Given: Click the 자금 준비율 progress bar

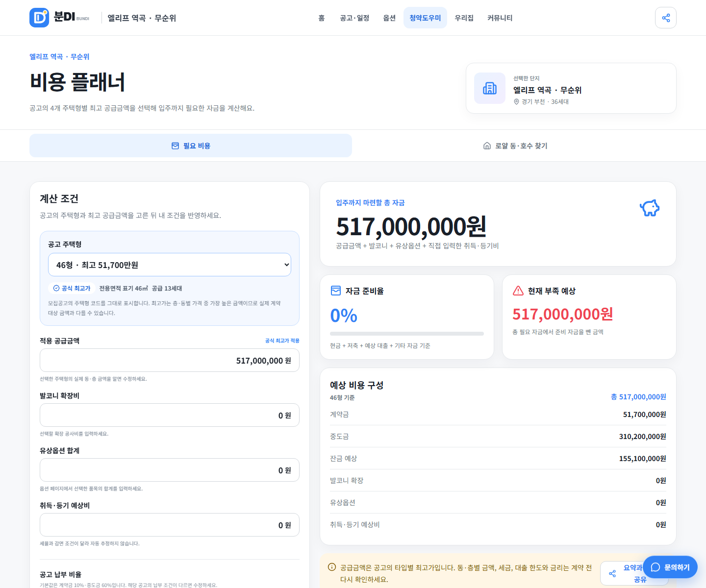Looking at the screenshot, I should (x=407, y=334).
